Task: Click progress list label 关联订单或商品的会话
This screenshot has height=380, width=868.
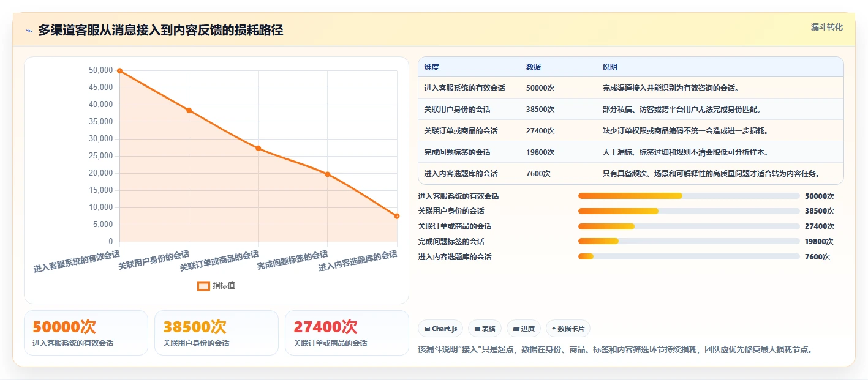Action: tap(455, 226)
